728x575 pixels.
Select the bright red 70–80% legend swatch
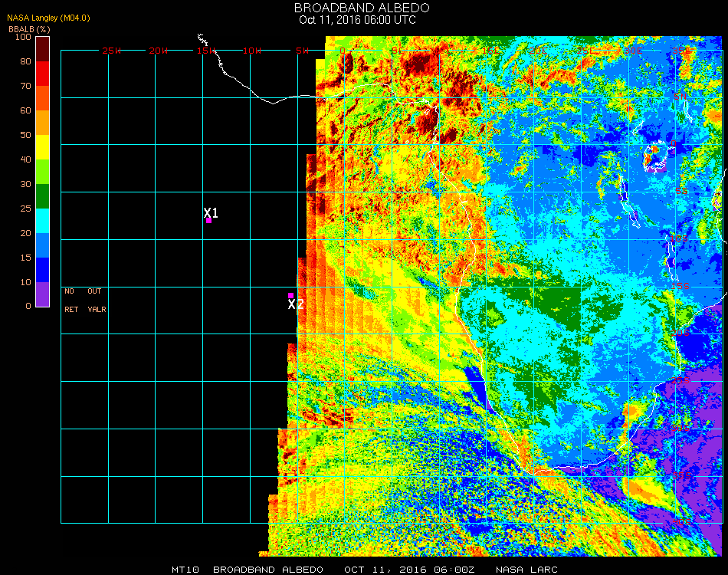point(43,74)
